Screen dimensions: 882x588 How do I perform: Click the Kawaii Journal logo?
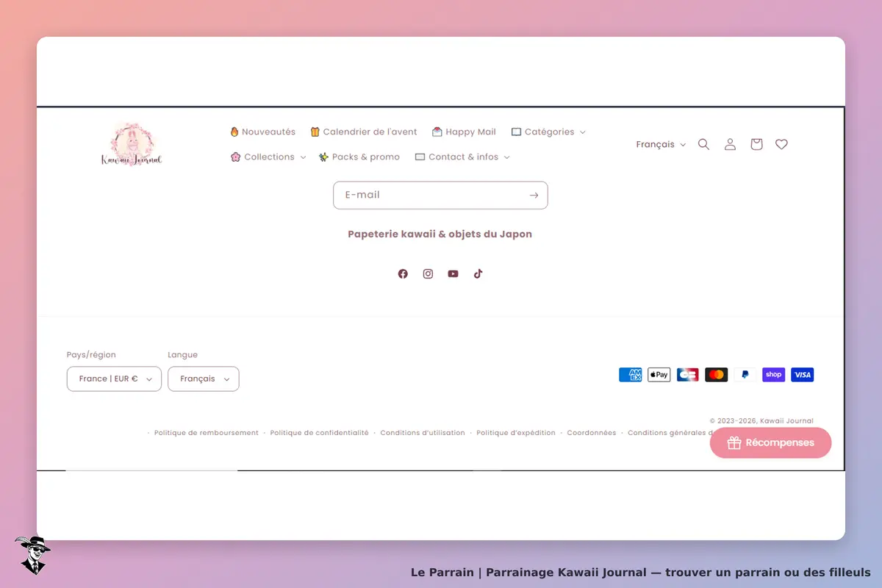(x=132, y=144)
